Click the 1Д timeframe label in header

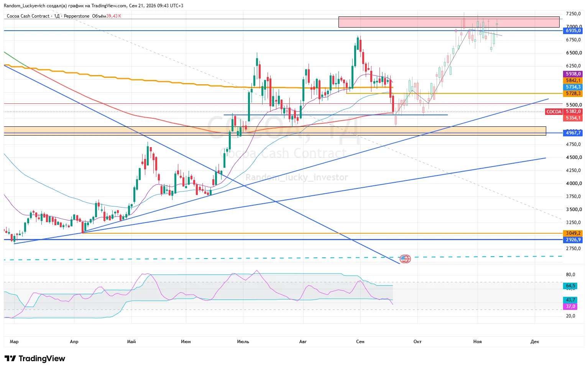[57, 16]
